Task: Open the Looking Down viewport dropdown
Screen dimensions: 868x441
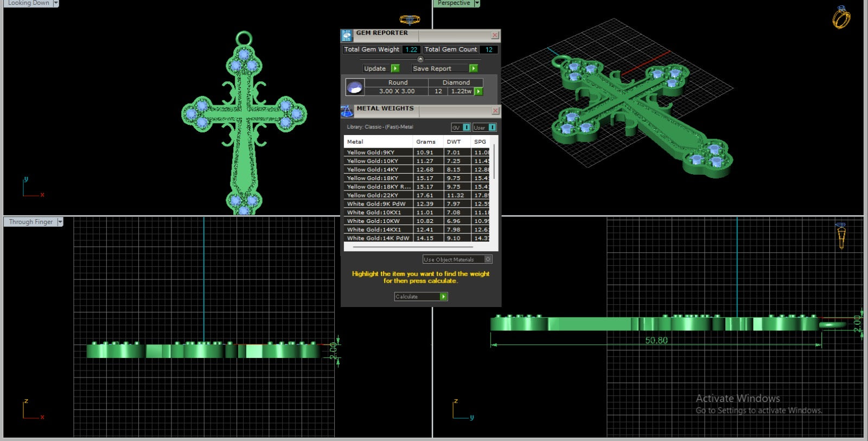Action: 55,3
